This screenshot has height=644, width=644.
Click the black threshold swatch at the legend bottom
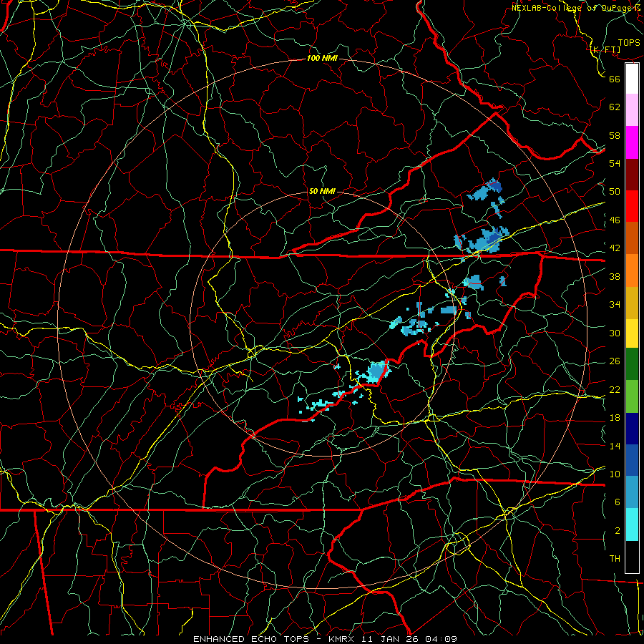point(632,557)
